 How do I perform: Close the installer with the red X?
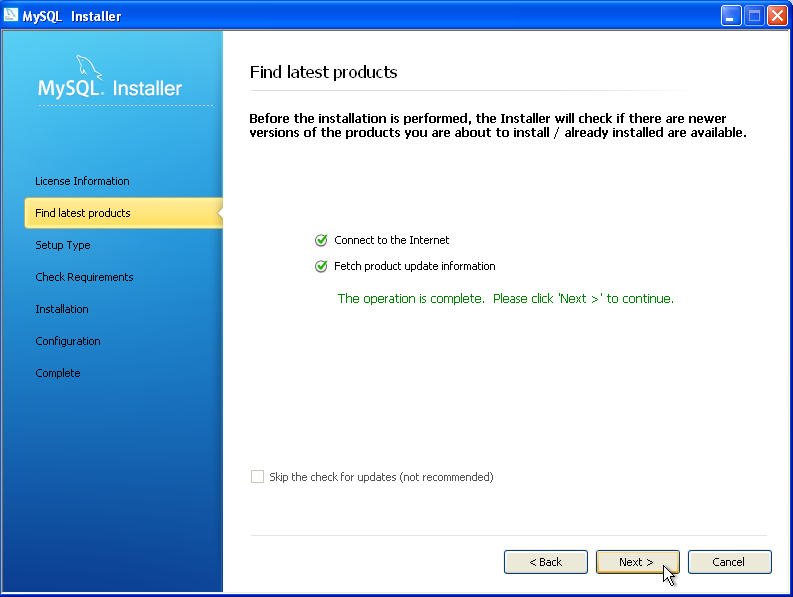click(x=777, y=15)
